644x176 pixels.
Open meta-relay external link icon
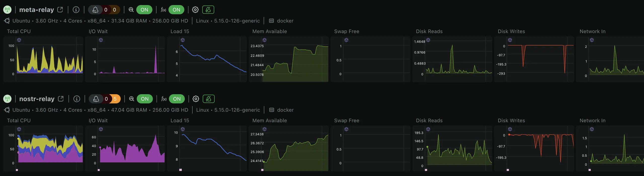[60, 10]
